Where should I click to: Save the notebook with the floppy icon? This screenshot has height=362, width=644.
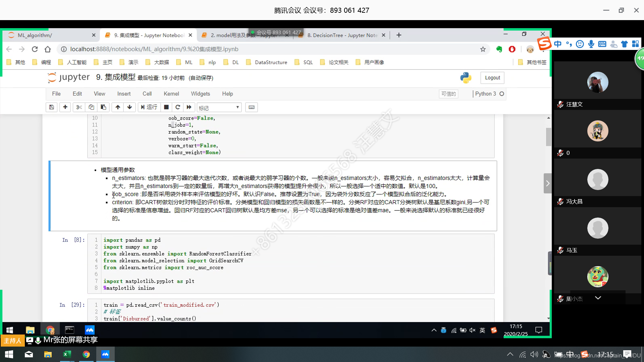[x=51, y=107]
